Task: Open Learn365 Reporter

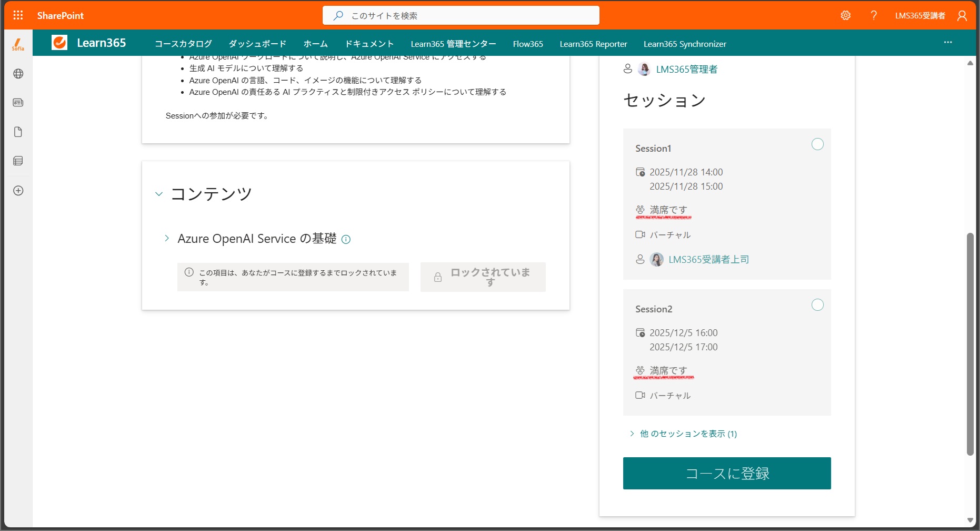Action: point(593,44)
